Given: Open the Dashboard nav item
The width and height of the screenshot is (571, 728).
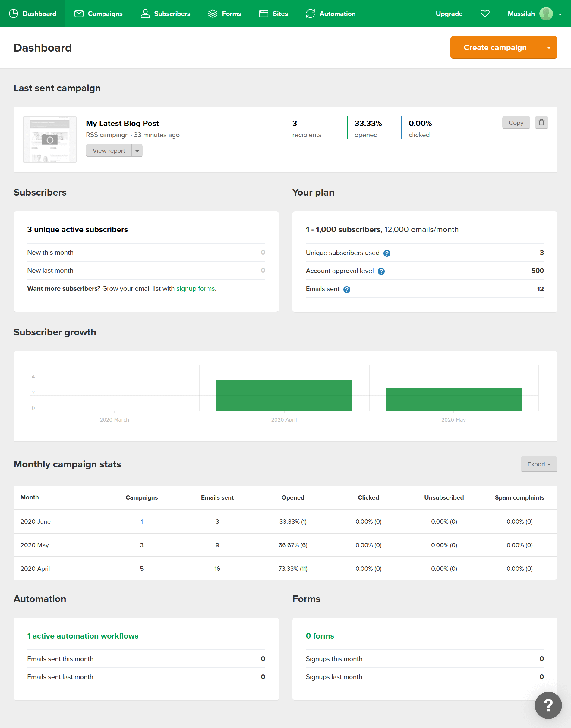Looking at the screenshot, I should click(33, 14).
